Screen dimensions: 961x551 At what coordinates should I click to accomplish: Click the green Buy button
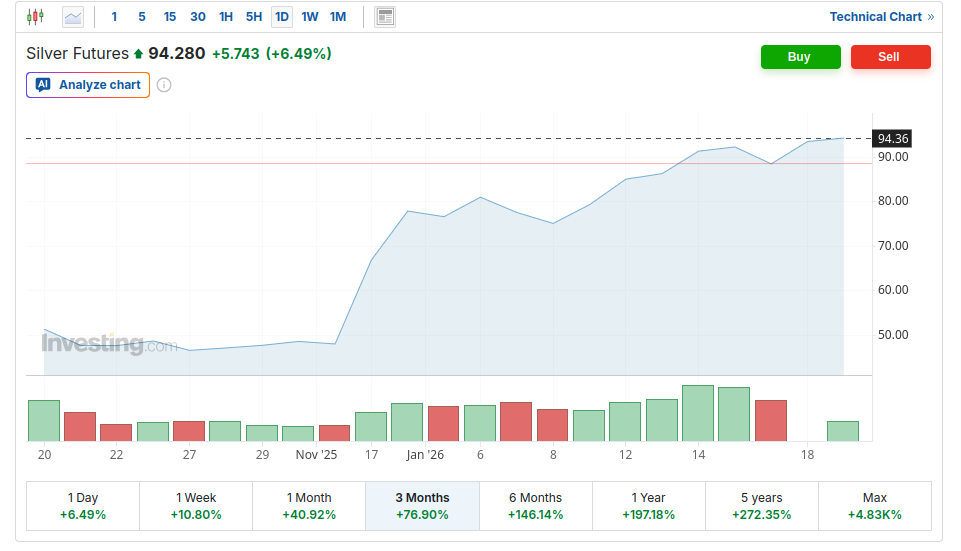coord(800,57)
